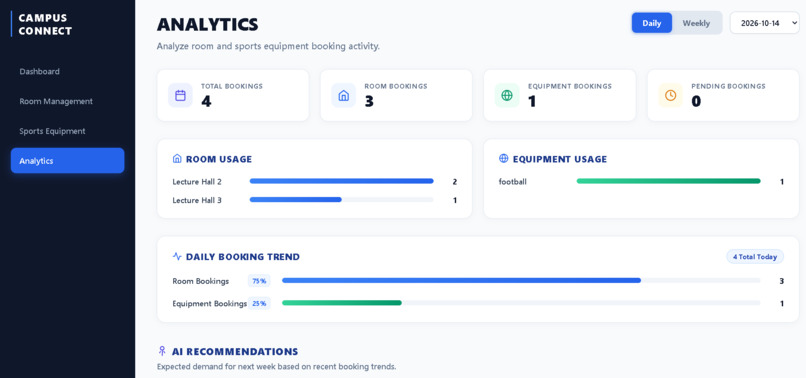Click the Equipment Bookings label in Daily Trend
Viewport: 806px width, 378px height.
(210, 304)
